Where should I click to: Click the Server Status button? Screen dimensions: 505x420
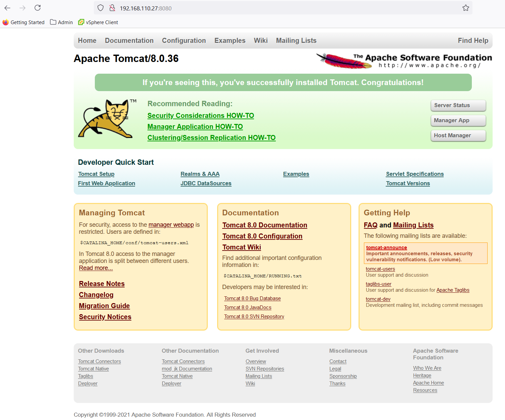(x=458, y=105)
